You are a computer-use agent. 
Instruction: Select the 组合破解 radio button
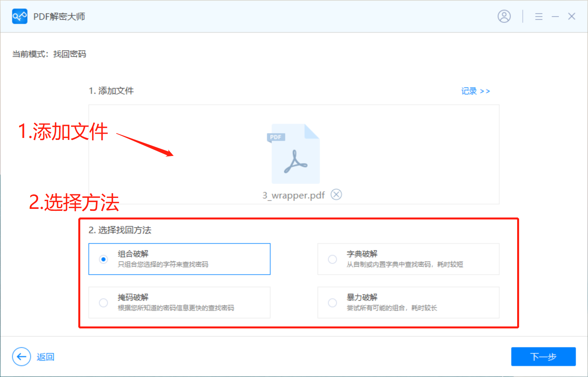coord(103,259)
